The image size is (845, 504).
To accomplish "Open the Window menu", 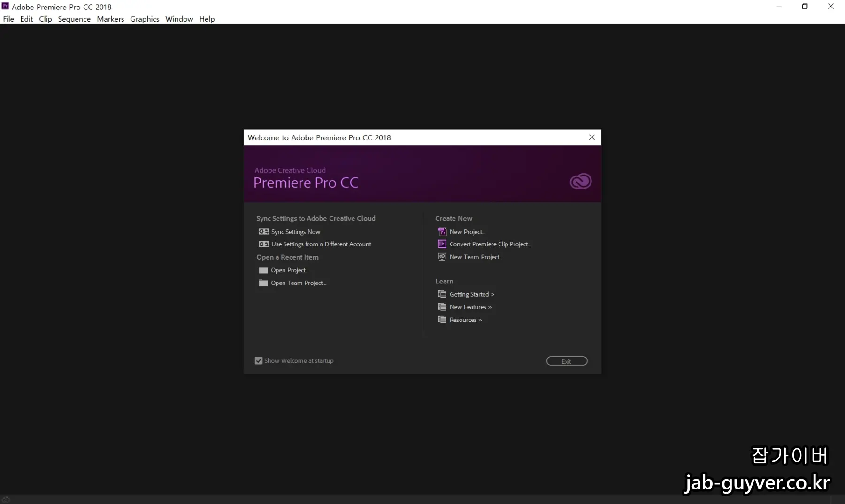I will pyautogui.click(x=179, y=19).
